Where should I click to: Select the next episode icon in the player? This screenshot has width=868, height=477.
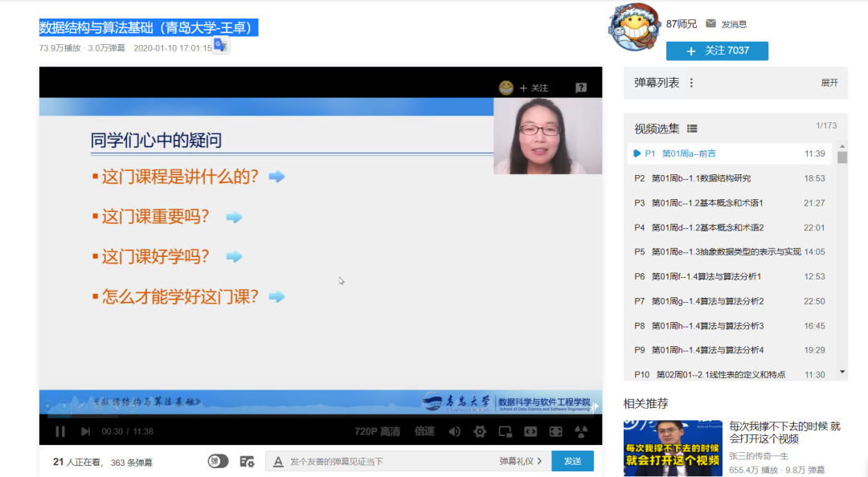85,431
